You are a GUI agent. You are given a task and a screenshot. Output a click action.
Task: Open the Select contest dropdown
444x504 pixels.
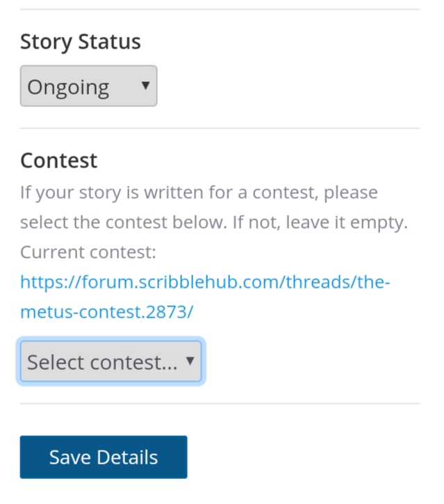click(x=111, y=361)
